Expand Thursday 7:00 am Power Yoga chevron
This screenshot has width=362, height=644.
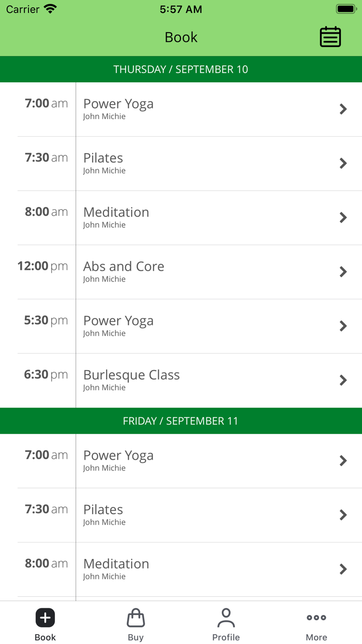[343, 109]
